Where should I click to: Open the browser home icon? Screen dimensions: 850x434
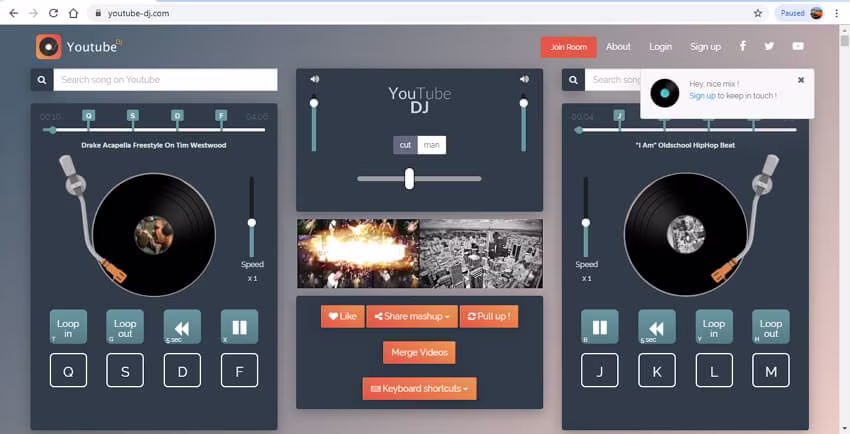tap(73, 13)
